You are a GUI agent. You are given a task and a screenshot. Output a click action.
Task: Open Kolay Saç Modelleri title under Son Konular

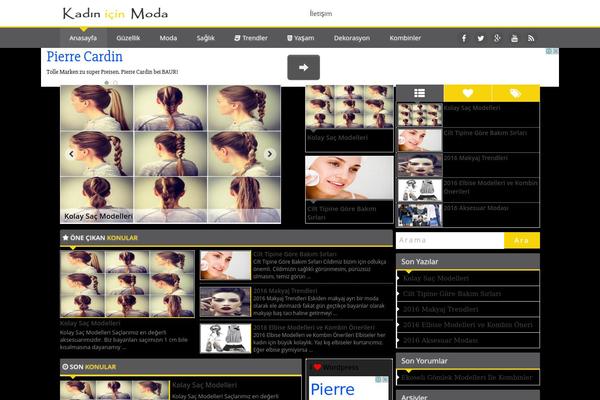tap(204, 385)
